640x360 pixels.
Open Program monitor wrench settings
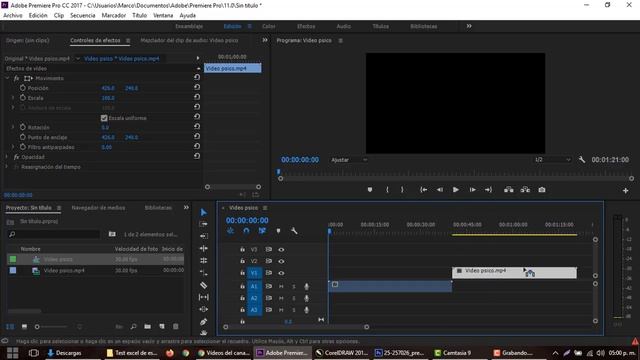coord(582,160)
